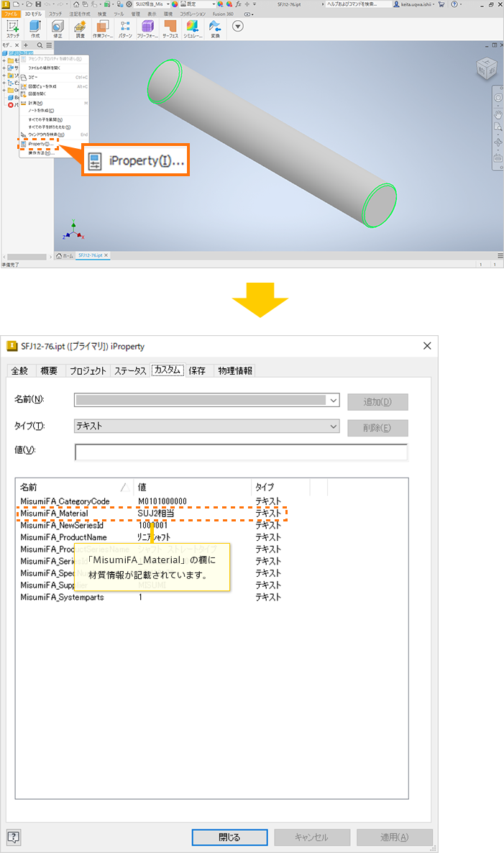Click the パターン (Pattern) ribbon icon

pyautogui.click(x=125, y=27)
